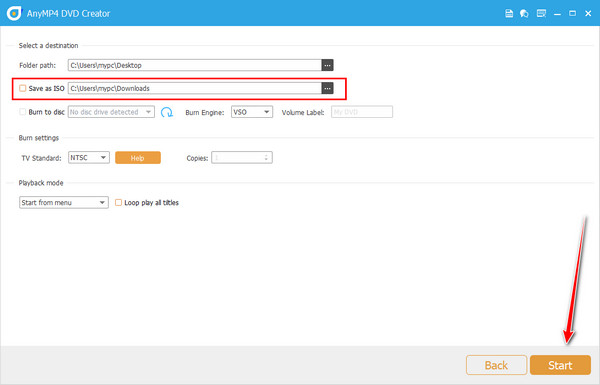Open the Start from menu playback dropdown
This screenshot has height=385, width=600.
click(x=64, y=202)
